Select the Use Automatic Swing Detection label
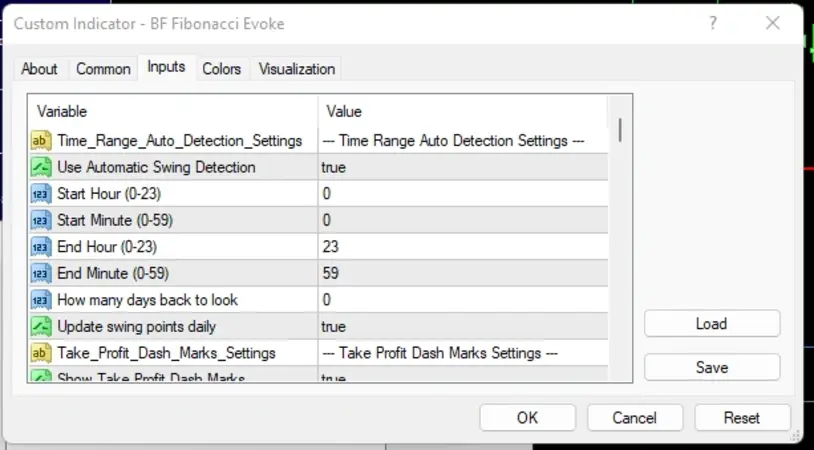The image size is (814, 450). pos(156,167)
